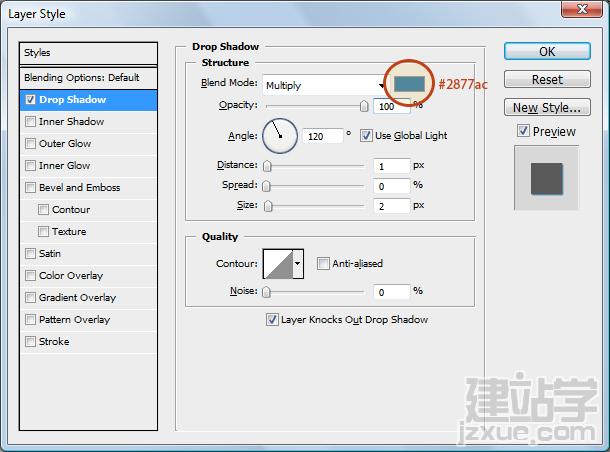Select the Drop Shadow style row
This screenshot has width=610, height=452.
coord(88,100)
